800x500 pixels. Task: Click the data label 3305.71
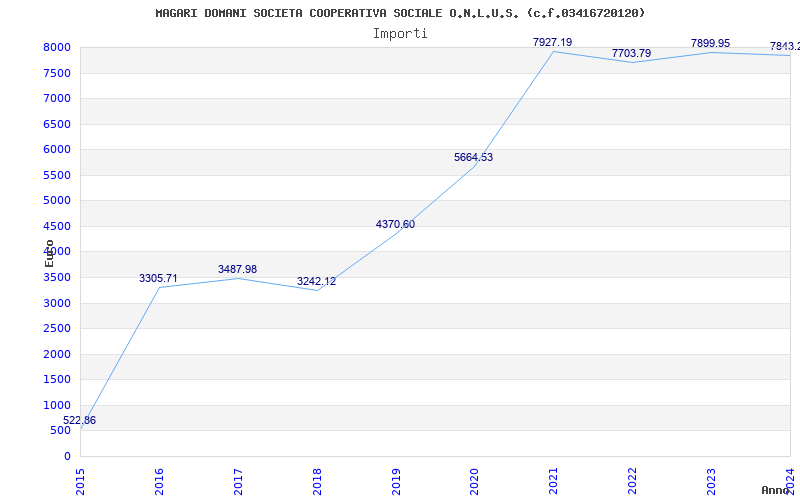click(158, 278)
